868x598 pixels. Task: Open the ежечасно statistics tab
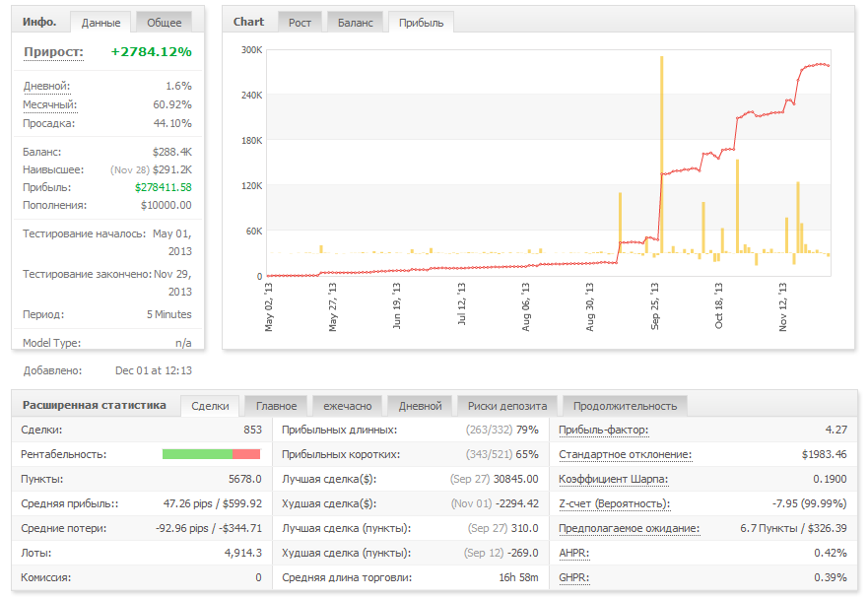[348, 406]
